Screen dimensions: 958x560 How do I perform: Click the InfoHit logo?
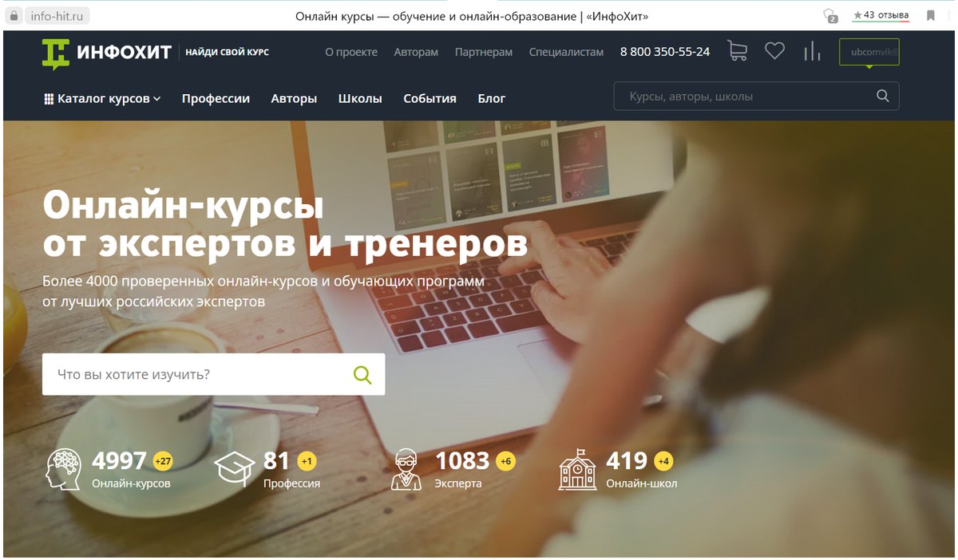(106, 53)
